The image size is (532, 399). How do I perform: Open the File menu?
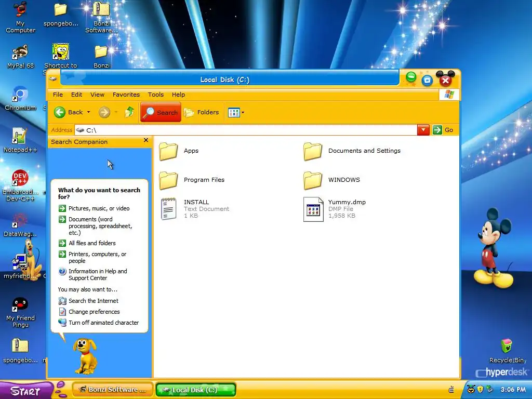[x=58, y=95]
